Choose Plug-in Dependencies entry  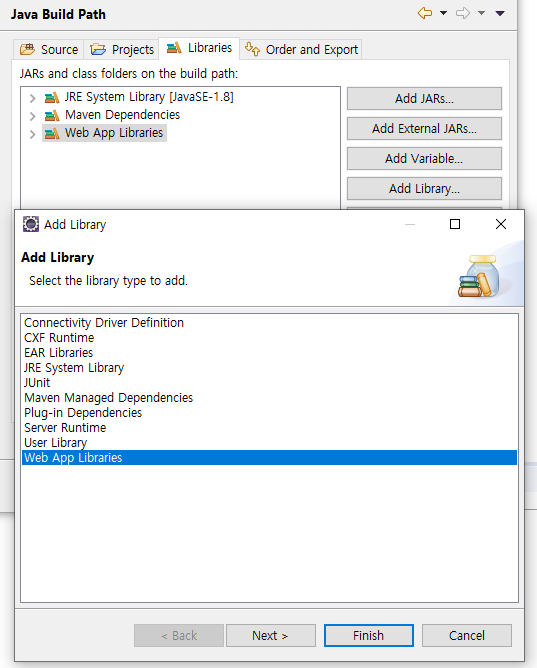click(x=269, y=412)
